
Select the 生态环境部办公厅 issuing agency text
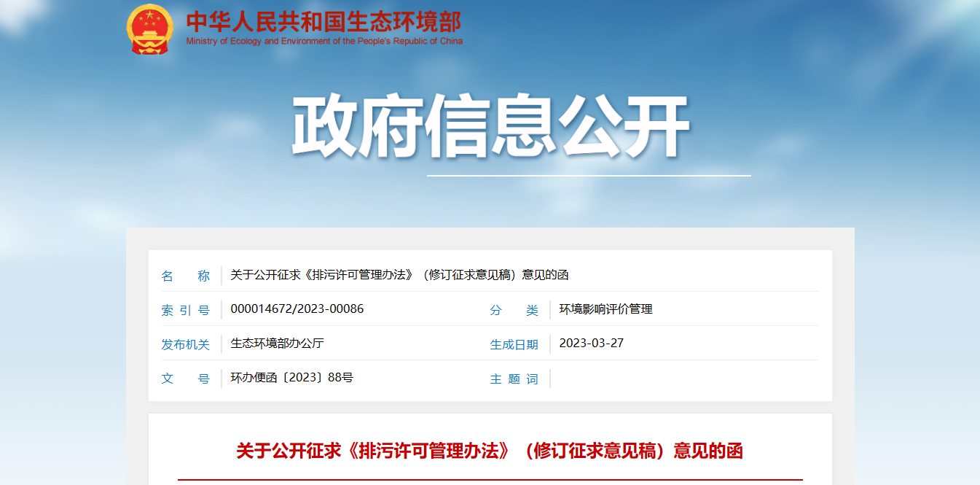pos(277,343)
